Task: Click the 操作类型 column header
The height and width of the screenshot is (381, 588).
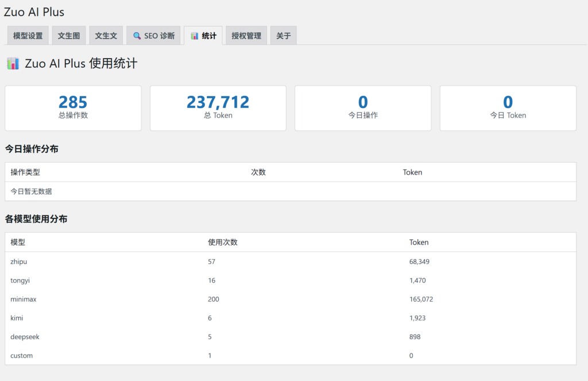Action: 25,172
